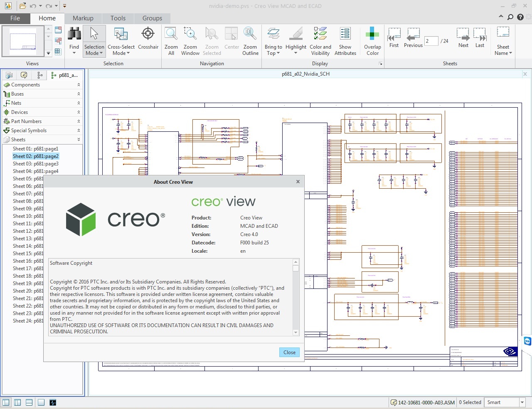Select Sheet 04: p681:page4
532x409 pixels.
click(x=36, y=171)
